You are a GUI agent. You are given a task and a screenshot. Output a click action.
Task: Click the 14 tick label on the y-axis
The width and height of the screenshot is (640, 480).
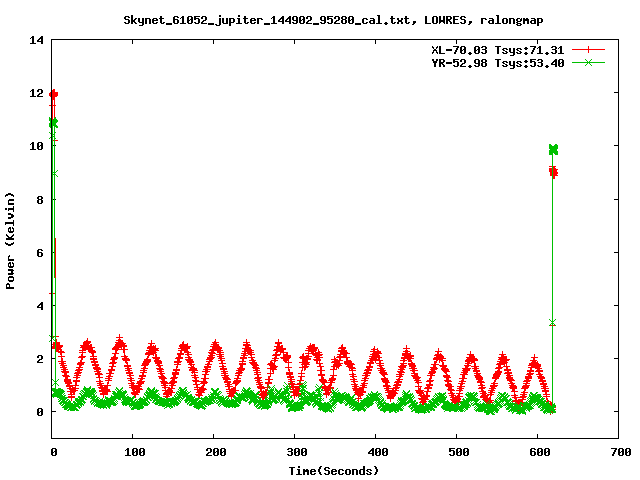pyautogui.click(x=37, y=40)
